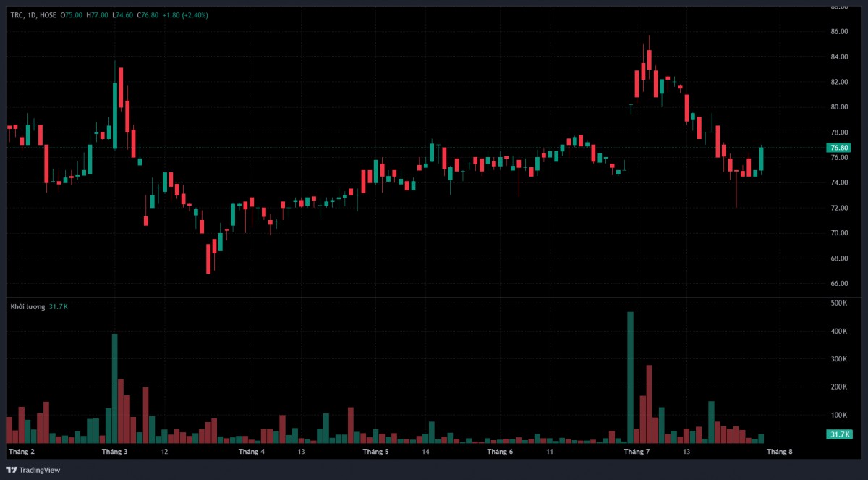Select the Khối lượng volume indicator label
The height and width of the screenshot is (480, 868).
27,307
